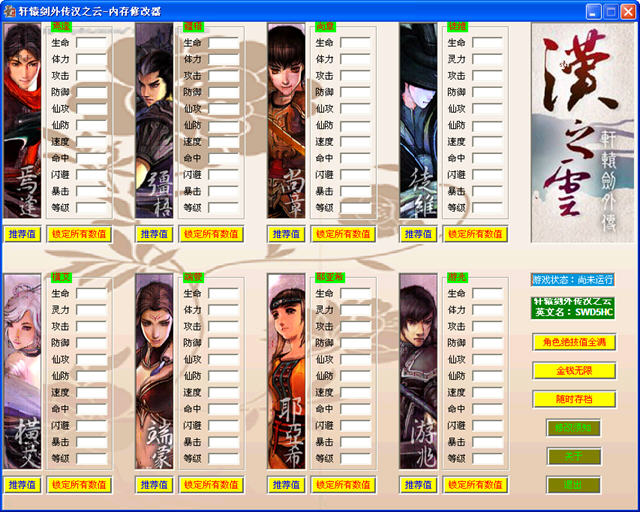Click 锁定所有数值 for the 焉逢 panel
The width and height of the screenshot is (640, 512).
[79, 234]
